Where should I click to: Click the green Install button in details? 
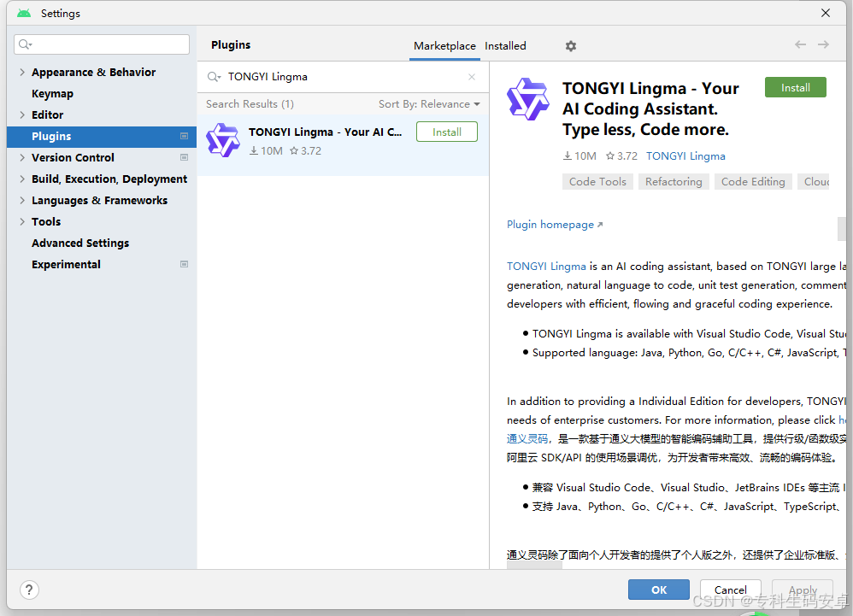796,87
